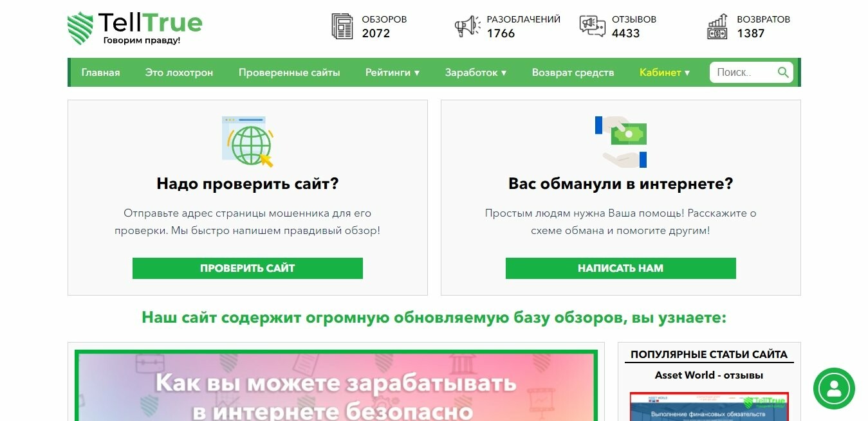Click the chat bubbles reviews icon
This screenshot has height=421, width=868.
click(593, 26)
